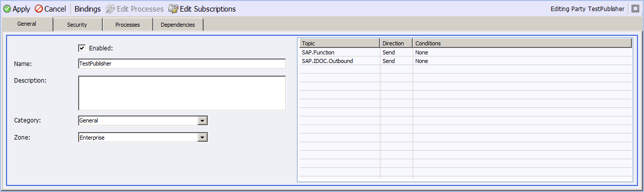Click the Edit Subscriptions icon

click(173, 9)
